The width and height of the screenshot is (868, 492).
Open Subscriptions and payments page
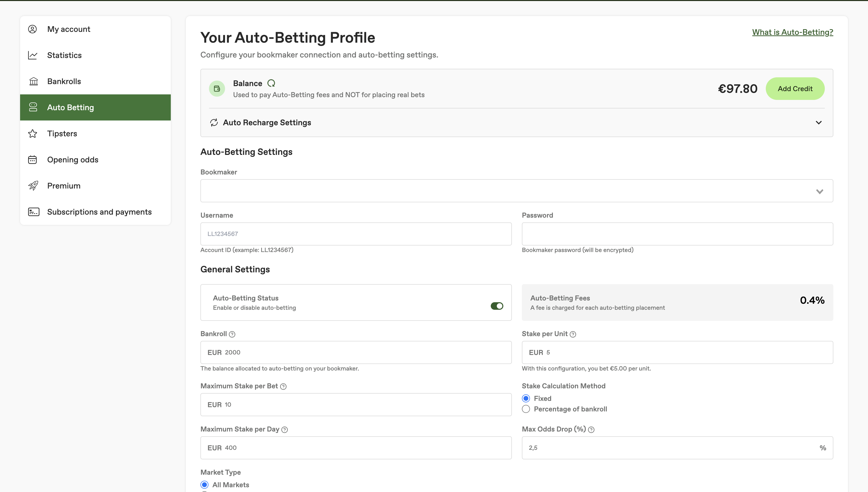point(99,212)
